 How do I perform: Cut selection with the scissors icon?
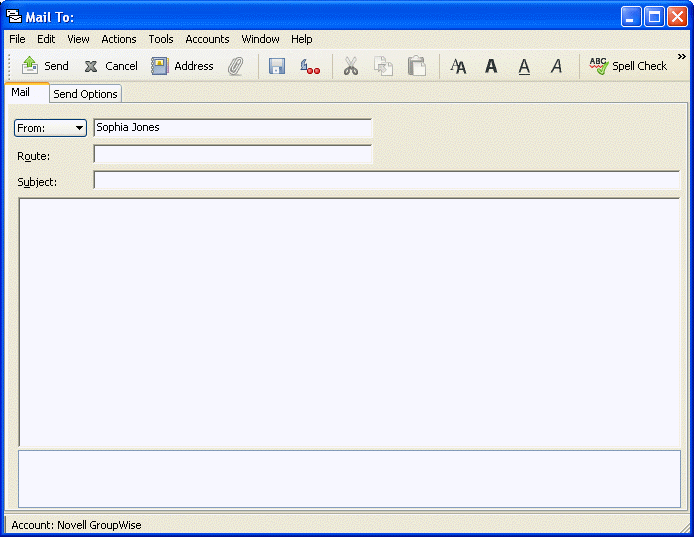coord(351,66)
